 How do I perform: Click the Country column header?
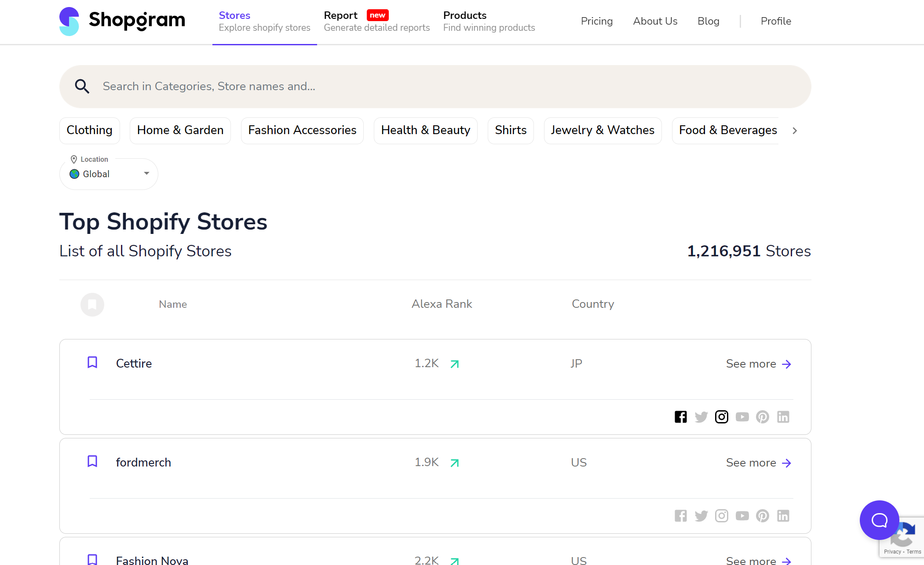(593, 304)
